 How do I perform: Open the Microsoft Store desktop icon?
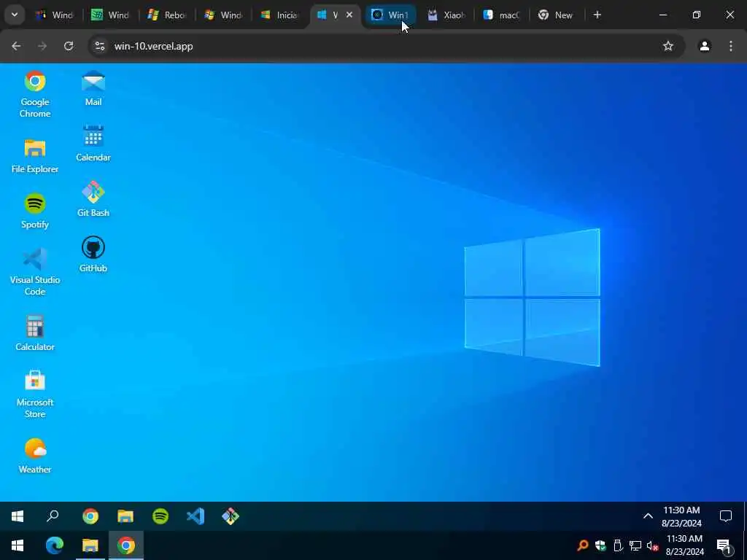pyautogui.click(x=35, y=394)
